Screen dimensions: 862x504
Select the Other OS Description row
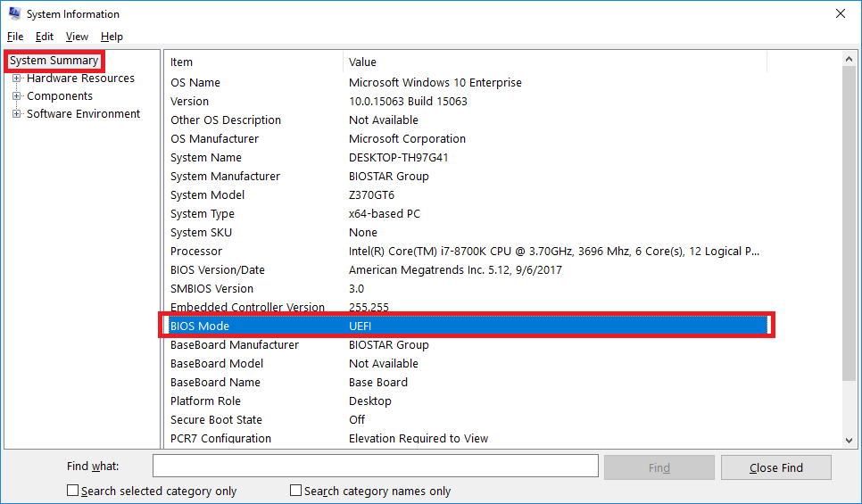[x=468, y=120]
